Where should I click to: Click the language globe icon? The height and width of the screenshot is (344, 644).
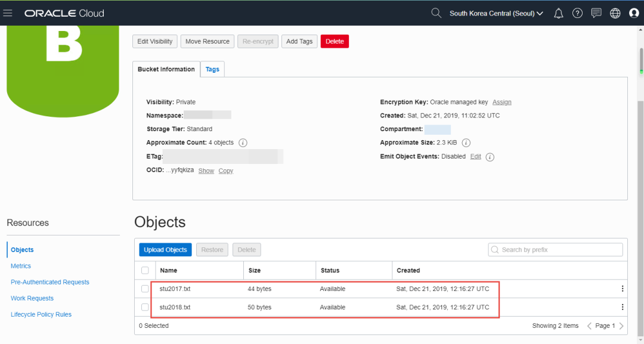point(615,13)
